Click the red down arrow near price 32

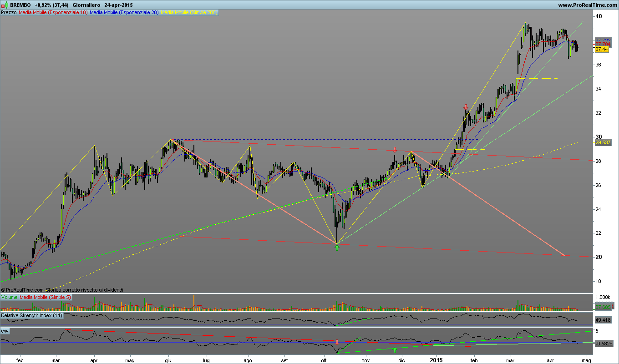click(x=466, y=107)
